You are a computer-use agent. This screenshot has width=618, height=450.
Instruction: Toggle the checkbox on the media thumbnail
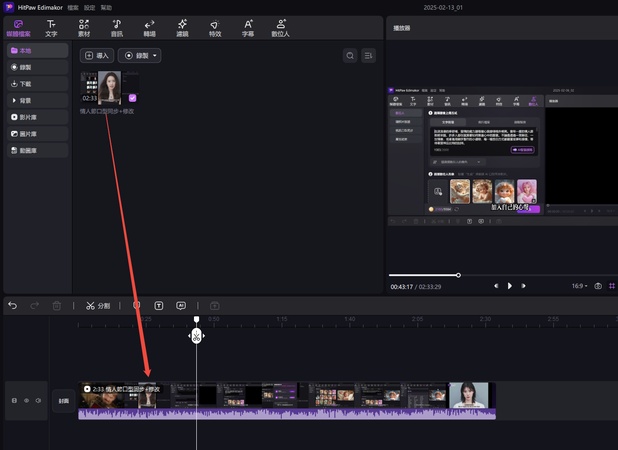coord(133,98)
